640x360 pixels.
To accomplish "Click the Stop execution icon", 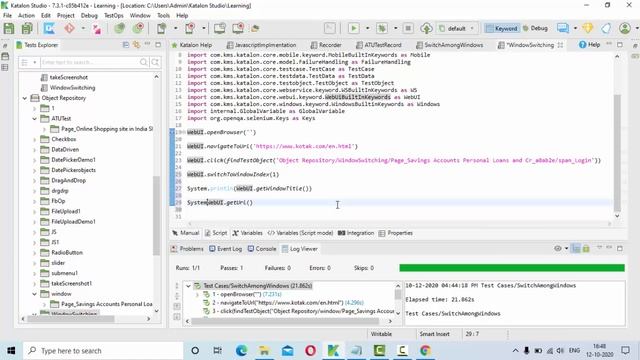I will pyautogui.click(x=408, y=28).
